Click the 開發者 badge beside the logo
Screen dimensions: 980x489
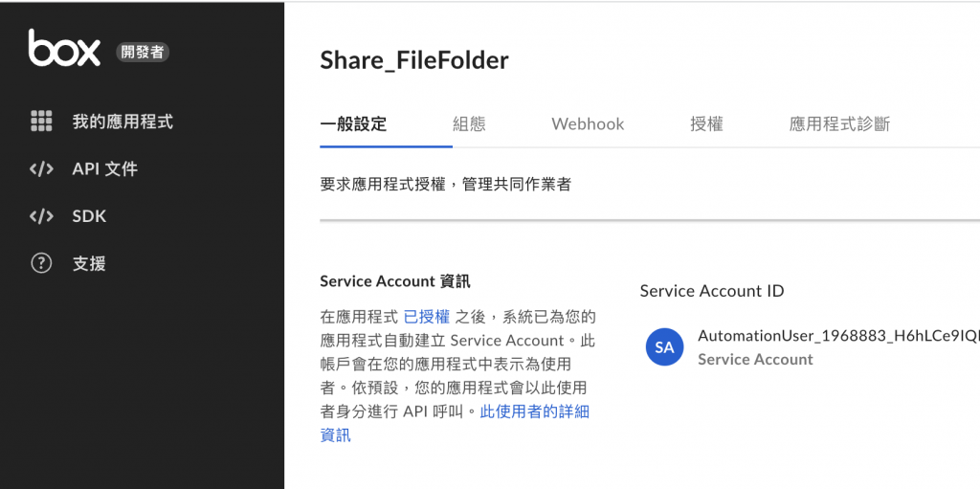[x=143, y=53]
